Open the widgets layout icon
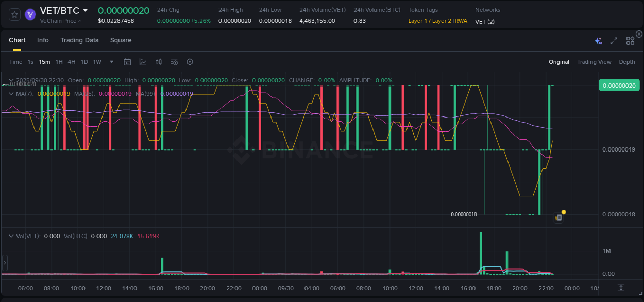The height and width of the screenshot is (302, 644). [x=630, y=40]
